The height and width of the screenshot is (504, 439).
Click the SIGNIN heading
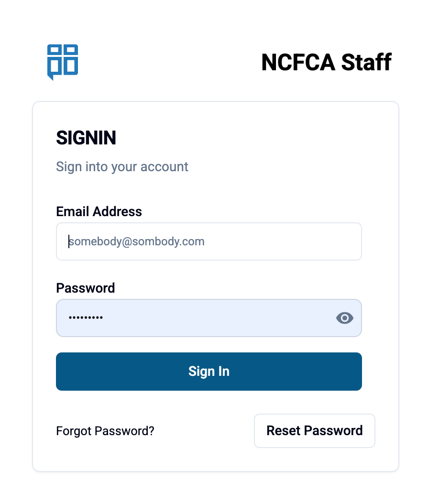coord(86,138)
